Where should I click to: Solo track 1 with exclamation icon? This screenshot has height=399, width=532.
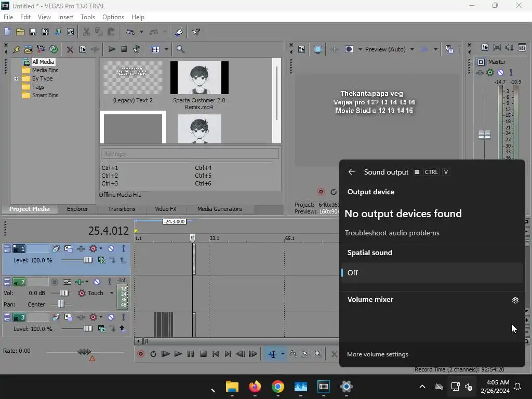tap(124, 249)
